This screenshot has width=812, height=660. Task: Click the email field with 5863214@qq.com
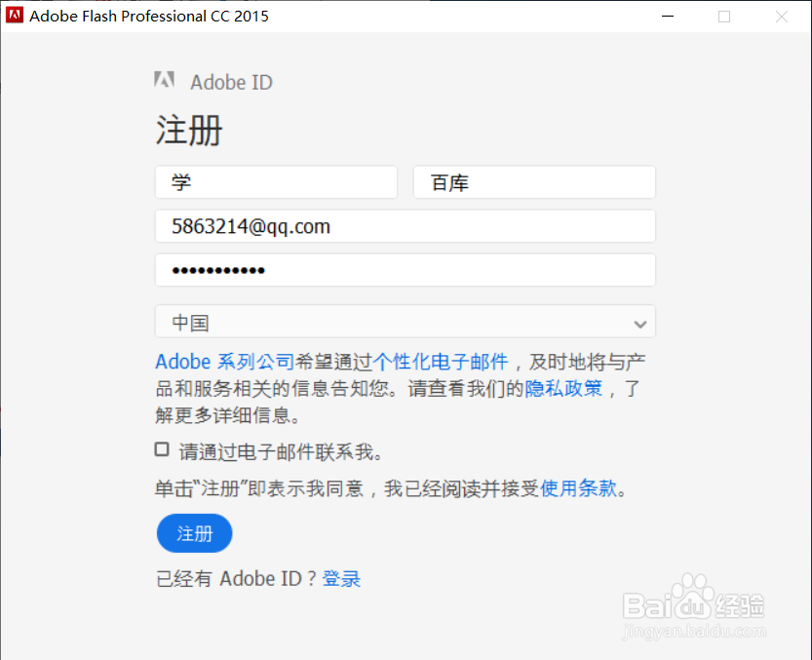coord(405,226)
